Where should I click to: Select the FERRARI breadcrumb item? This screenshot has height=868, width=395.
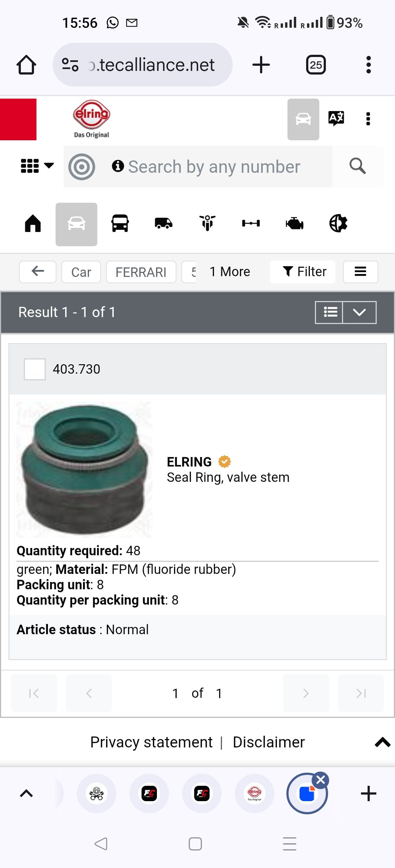click(141, 272)
